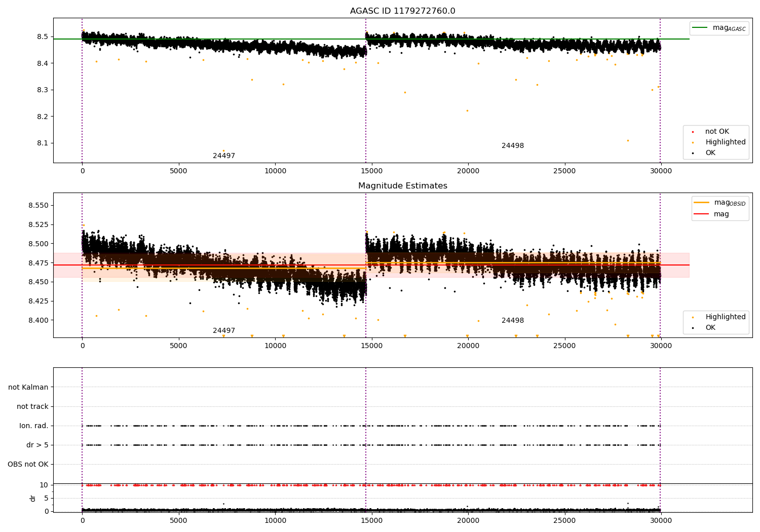Click the '8.550' tick in the middle plot
Screen dimensions: 760x532
[x=39, y=206]
